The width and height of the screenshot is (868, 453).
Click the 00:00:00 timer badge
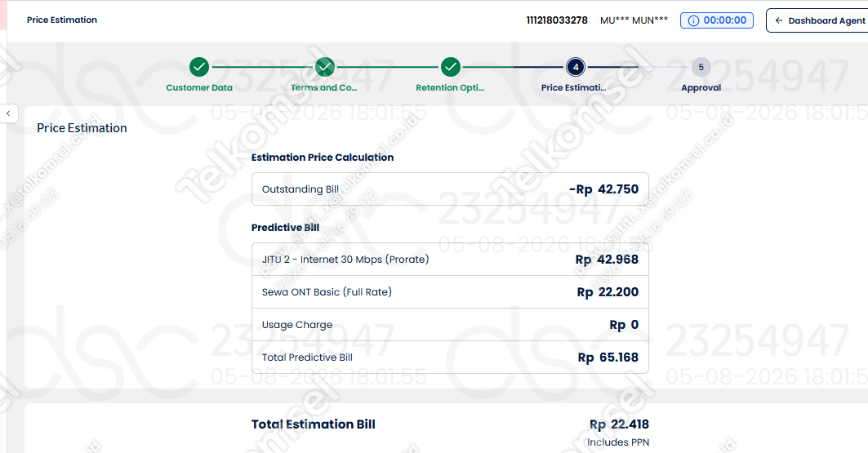click(x=716, y=20)
